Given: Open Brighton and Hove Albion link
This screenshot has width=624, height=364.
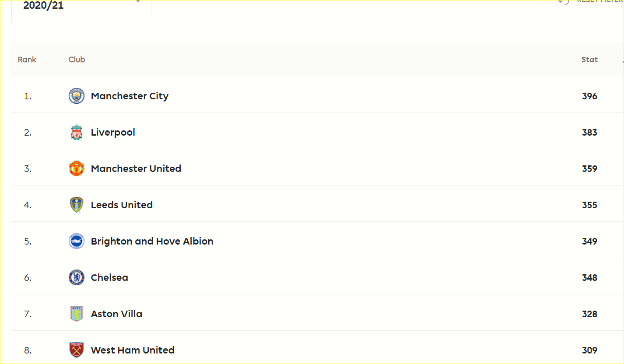Looking at the screenshot, I should (x=152, y=241).
